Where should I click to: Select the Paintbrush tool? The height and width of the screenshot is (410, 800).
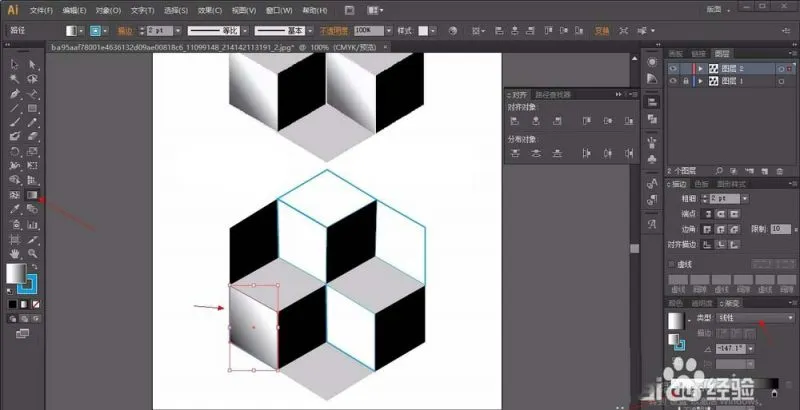click(14, 122)
